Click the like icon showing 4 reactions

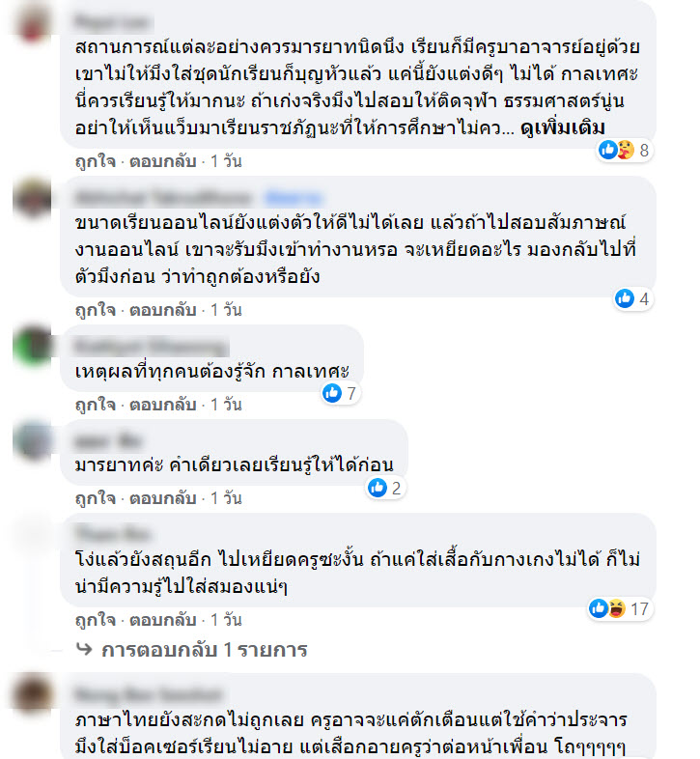tap(625, 298)
